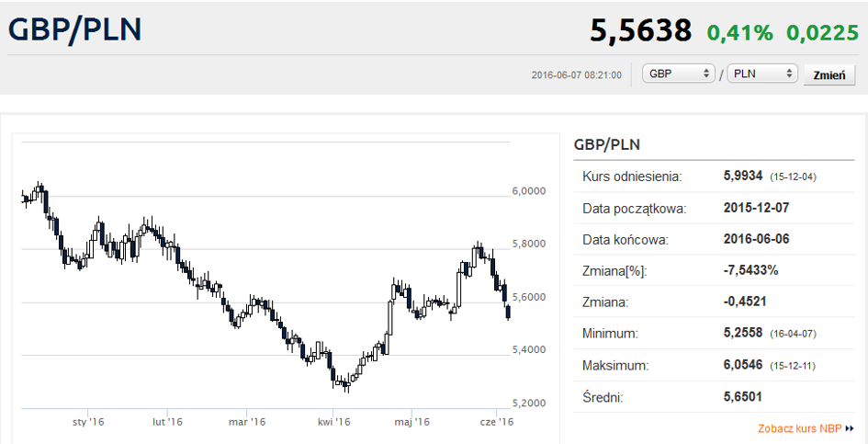
Task: Open the GBP base currency dropdown
Action: [x=679, y=74]
